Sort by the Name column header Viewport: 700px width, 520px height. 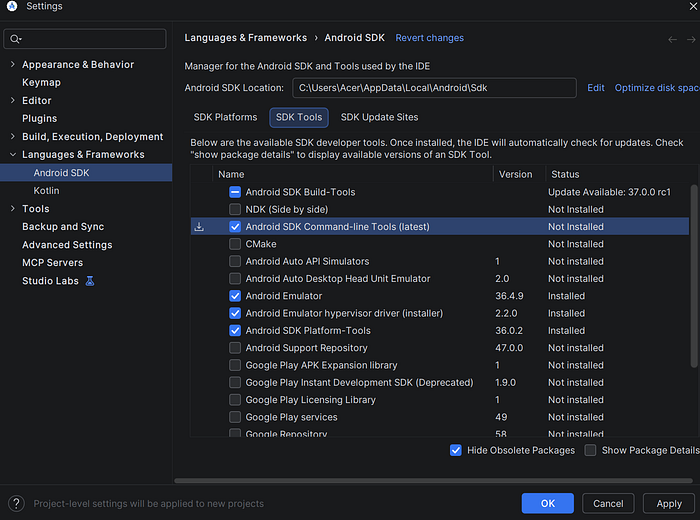pyautogui.click(x=353, y=174)
